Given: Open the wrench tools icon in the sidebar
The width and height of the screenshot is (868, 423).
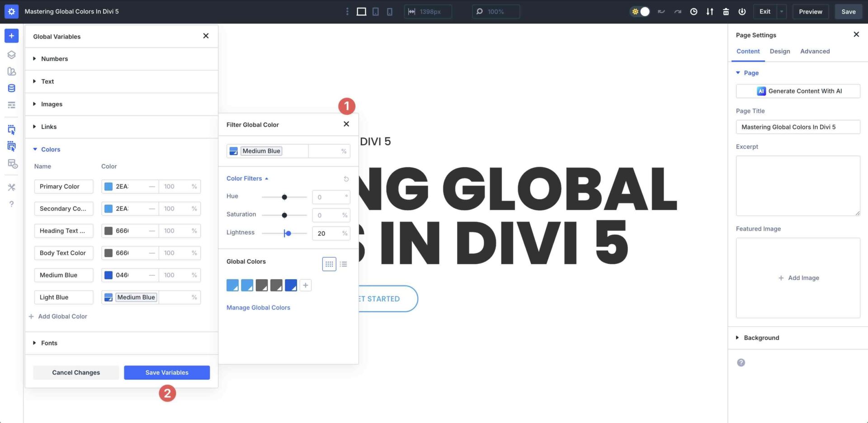Looking at the screenshot, I should [x=11, y=187].
